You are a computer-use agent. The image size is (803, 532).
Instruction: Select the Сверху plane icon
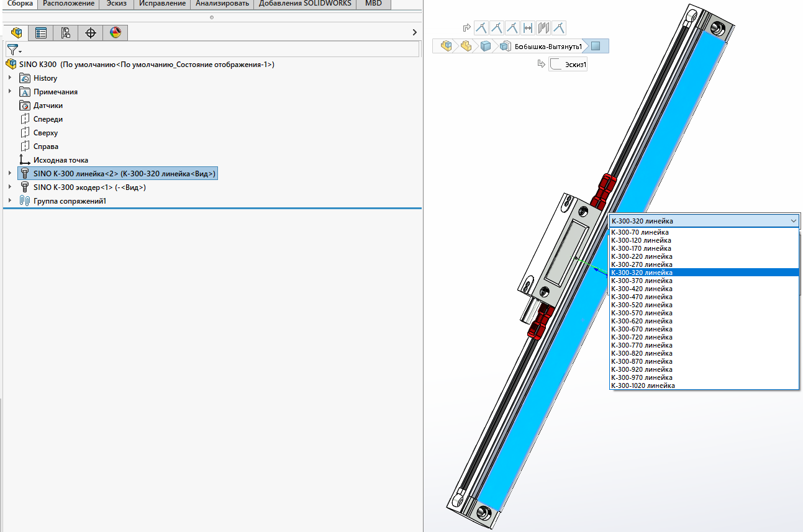(25, 133)
